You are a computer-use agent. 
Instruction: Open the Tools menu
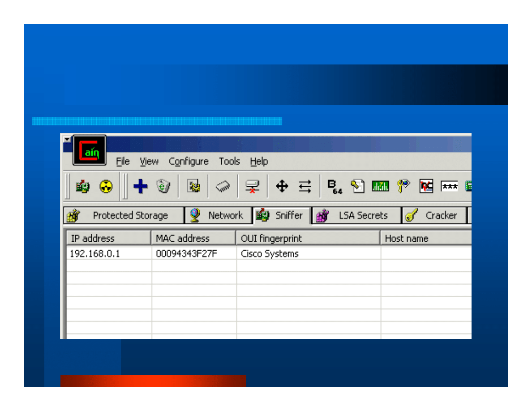pos(229,162)
